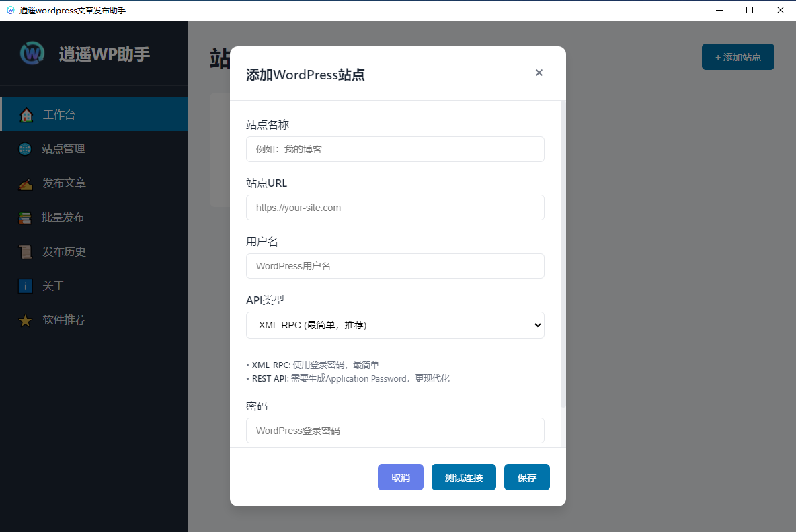Viewport: 796px width, 532px height.
Task: Maximize the application window
Action: pyautogui.click(x=750, y=10)
